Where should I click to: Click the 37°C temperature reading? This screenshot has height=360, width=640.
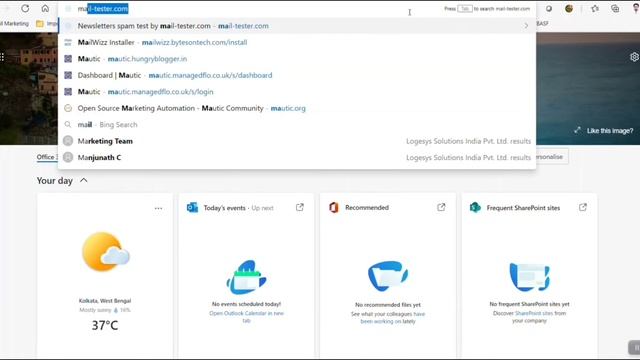click(x=105, y=325)
